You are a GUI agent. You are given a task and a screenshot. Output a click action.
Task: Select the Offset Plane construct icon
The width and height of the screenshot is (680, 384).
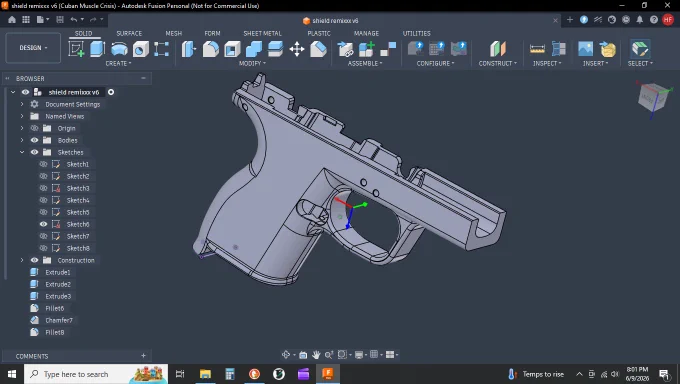coord(497,49)
